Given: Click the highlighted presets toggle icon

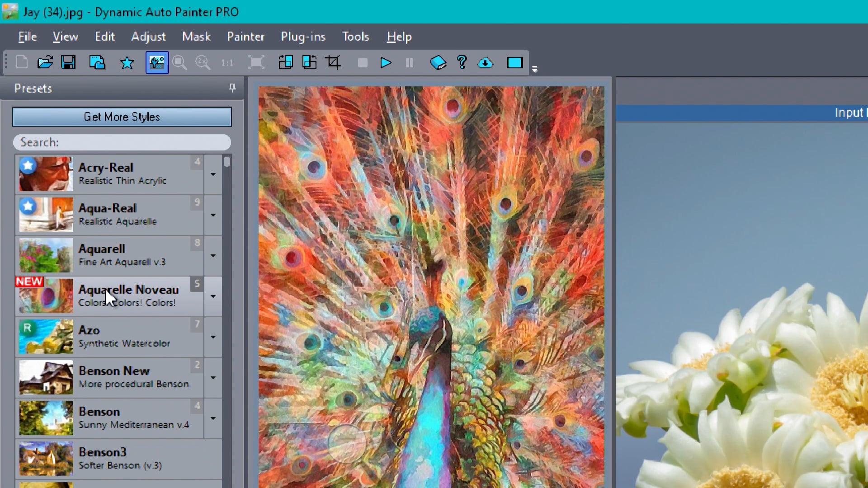Looking at the screenshot, I should 157,62.
